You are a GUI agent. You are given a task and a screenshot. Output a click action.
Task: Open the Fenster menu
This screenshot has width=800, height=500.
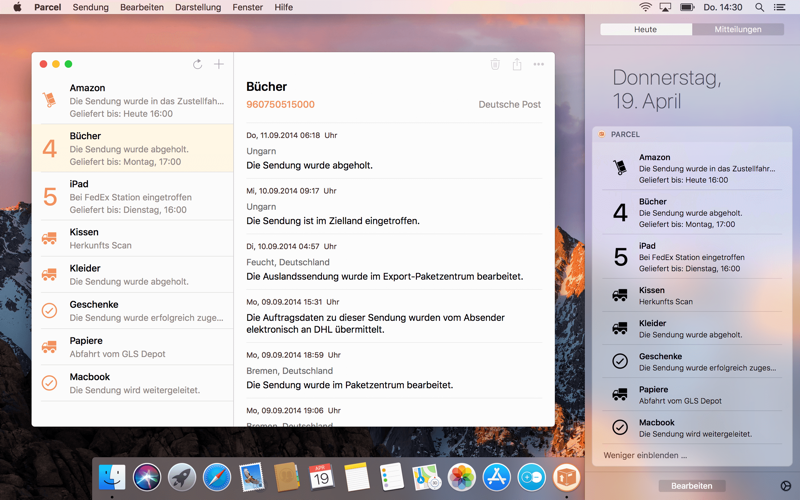click(x=247, y=7)
